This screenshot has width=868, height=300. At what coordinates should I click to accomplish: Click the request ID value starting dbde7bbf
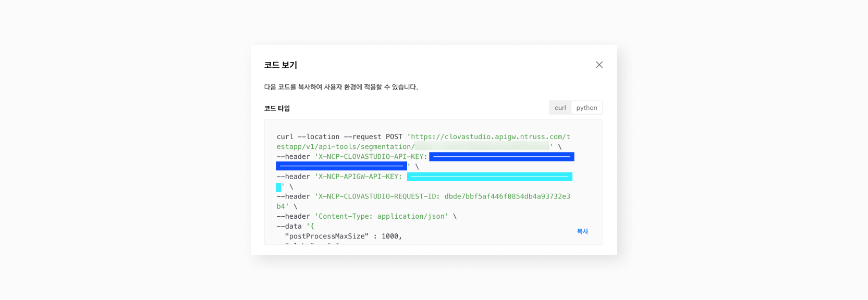click(507, 196)
